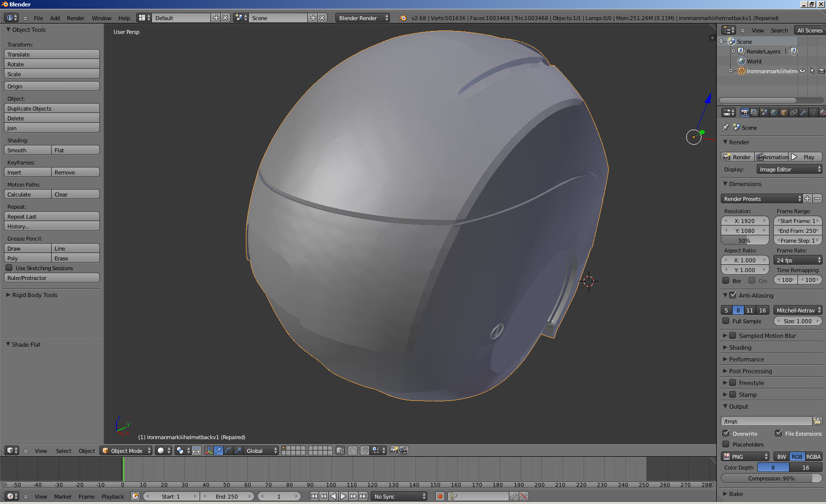Expand the Ironmanmarkiiihelmet tree item
The width and height of the screenshot is (826, 504).
(731, 71)
